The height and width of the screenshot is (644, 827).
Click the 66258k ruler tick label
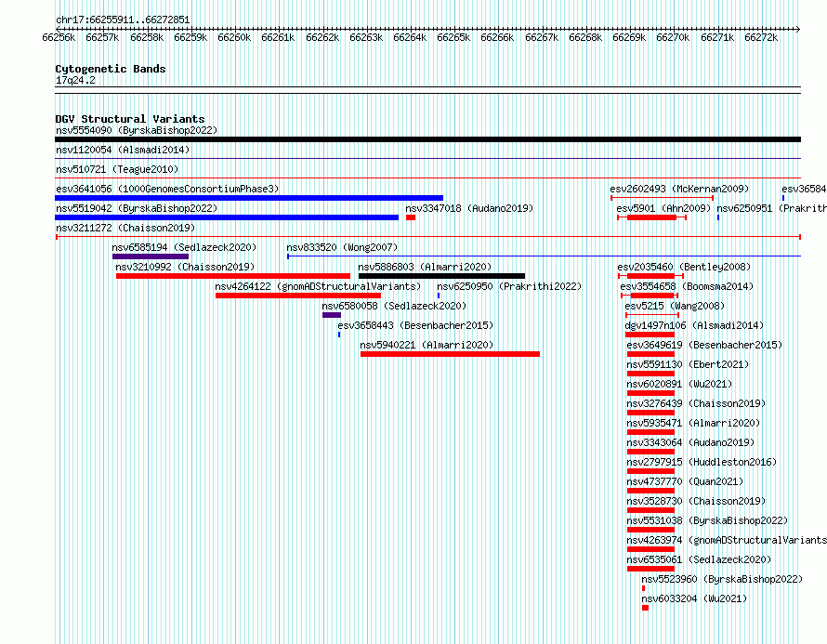pyautogui.click(x=147, y=37)
